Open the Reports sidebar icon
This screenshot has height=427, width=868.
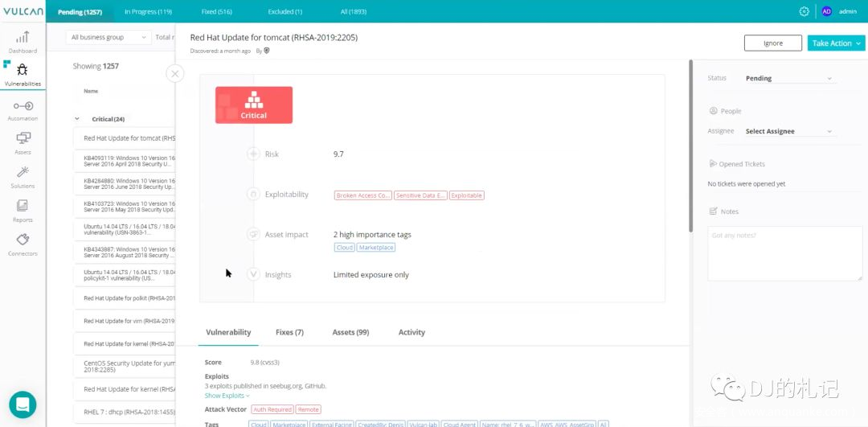coord(23,206)
